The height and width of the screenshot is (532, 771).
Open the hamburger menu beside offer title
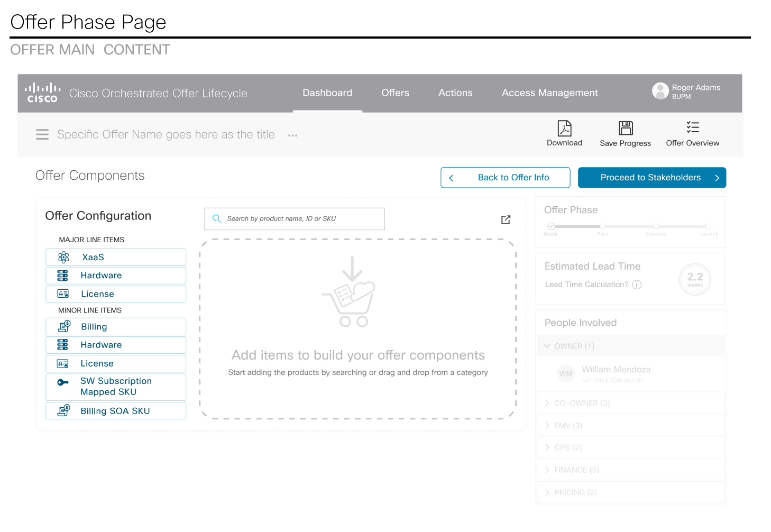click(42, 135)
